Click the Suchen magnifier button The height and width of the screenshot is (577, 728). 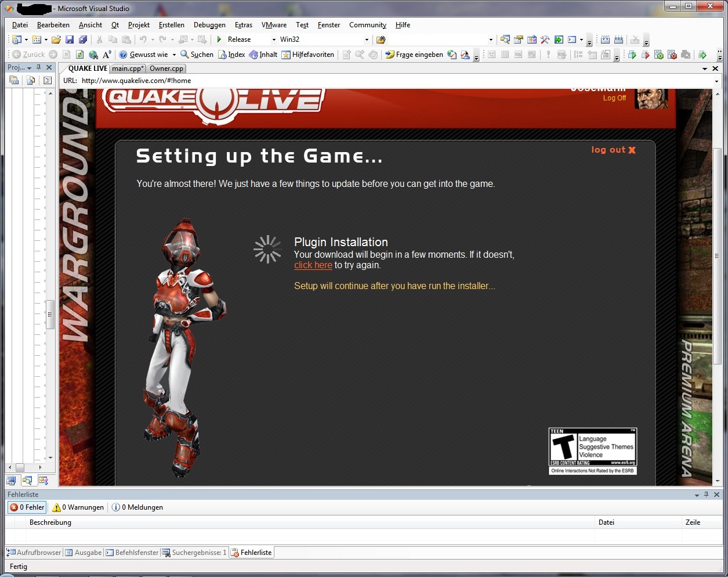tap(197, 55)
